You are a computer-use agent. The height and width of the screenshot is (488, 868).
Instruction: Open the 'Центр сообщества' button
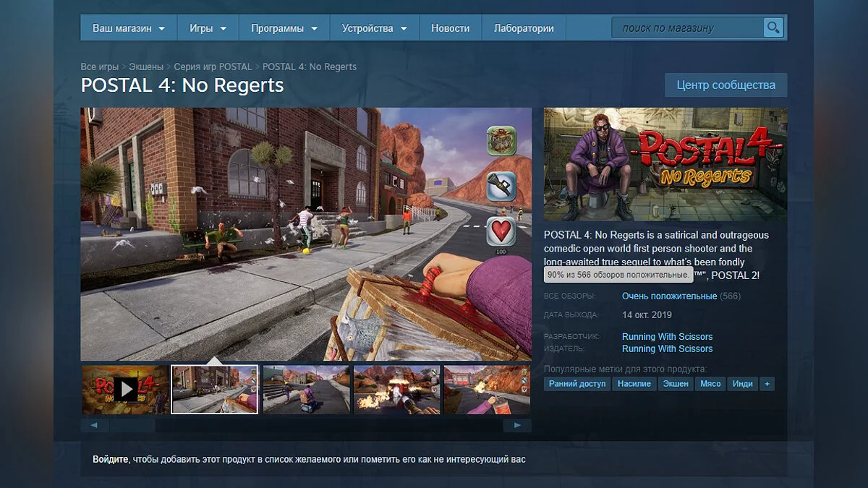[726, 85]
